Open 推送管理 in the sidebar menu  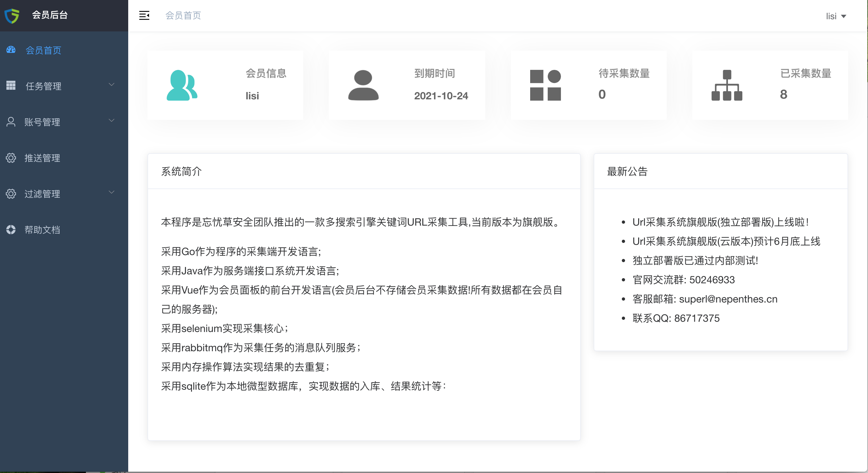(x=42, y=158)
